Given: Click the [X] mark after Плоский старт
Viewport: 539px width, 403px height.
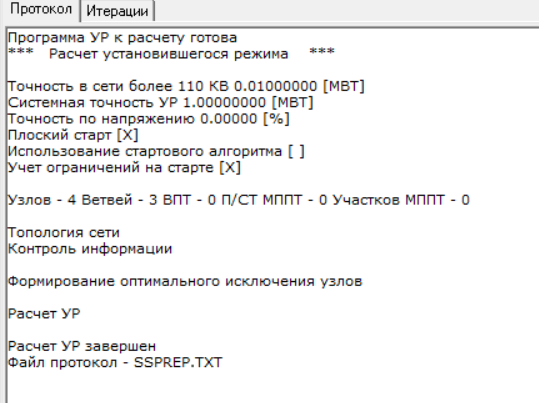Looking at the screenshot, I should pos(128,135).
